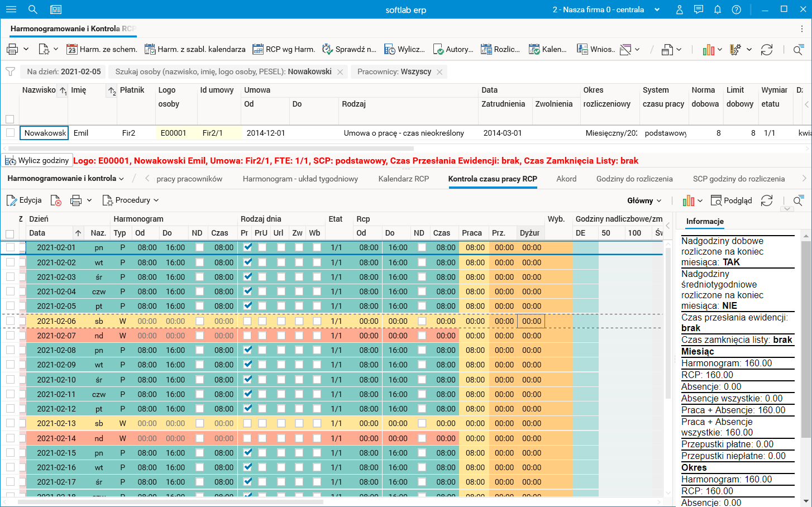The image size is (812, 507).
Task: Click the search magnifier in title bar
Action: [x=33, y=9]
